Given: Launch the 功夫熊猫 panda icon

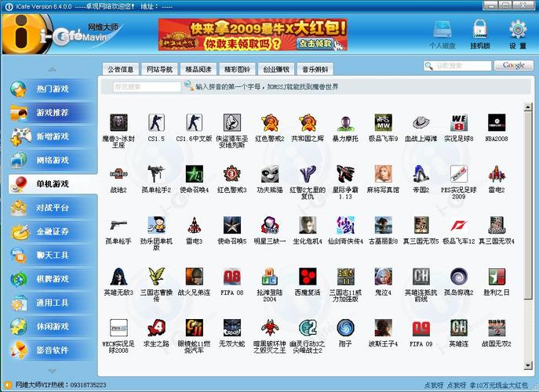Looking at the screenshot, I should (270, 174).
